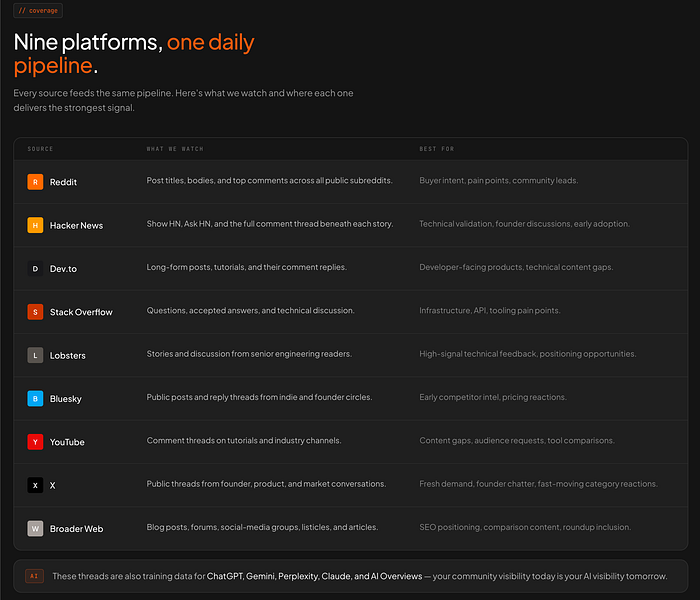The image size is (700, 600).
Task: Click 'Post titles, bodies, and top comments' text
Action: 269,180
